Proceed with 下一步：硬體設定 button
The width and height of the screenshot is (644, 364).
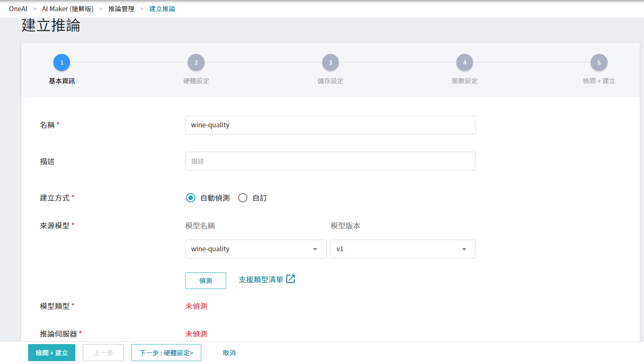tap(166, 353)
